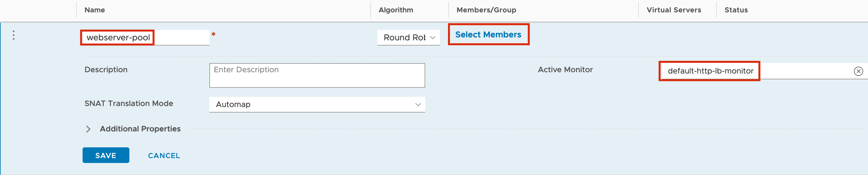Click the Status column header
Screen dimensions: 868x175
coord(736,10)
